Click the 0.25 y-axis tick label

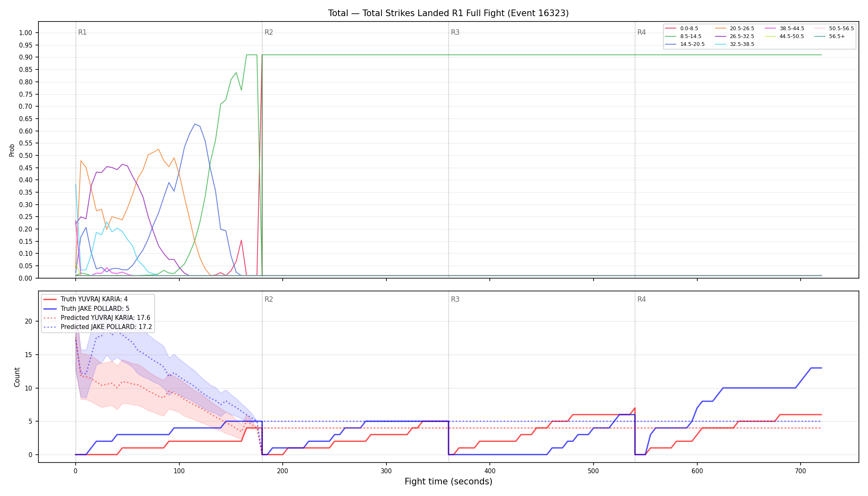tap(25, 217)
